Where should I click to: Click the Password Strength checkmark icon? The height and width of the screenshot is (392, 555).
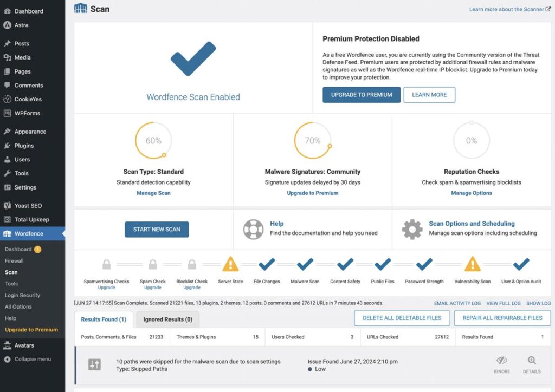424,264
